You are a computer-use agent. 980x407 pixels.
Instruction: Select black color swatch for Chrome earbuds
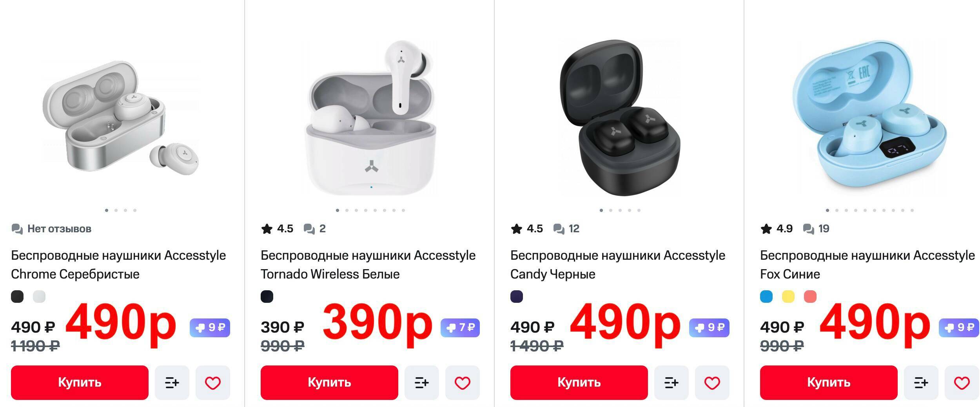pyautogui.click(x=17, y=297)
